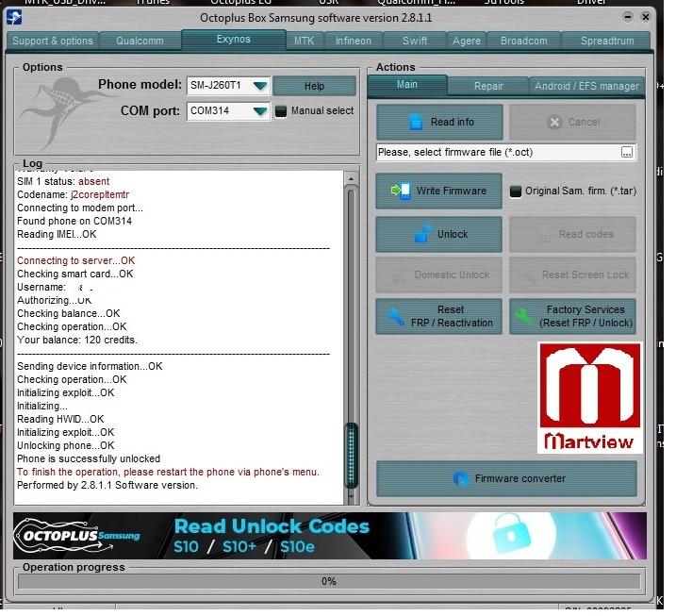676x616 pixels.
Task: Click the Read info button
Action: (441, 123)
